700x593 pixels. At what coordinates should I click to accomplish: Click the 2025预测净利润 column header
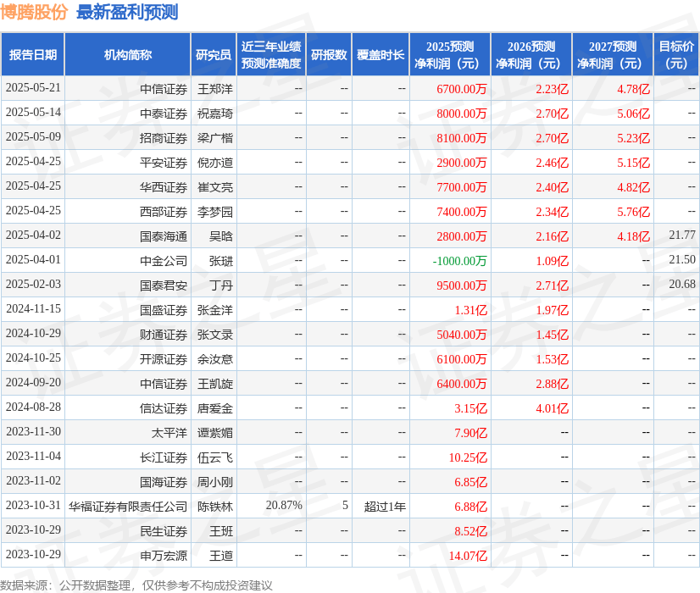pyautogui.click(x=450, y=54)
